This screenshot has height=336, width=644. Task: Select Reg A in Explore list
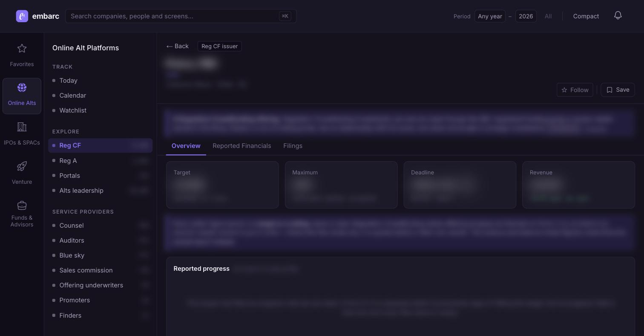(x=100, y=161)
